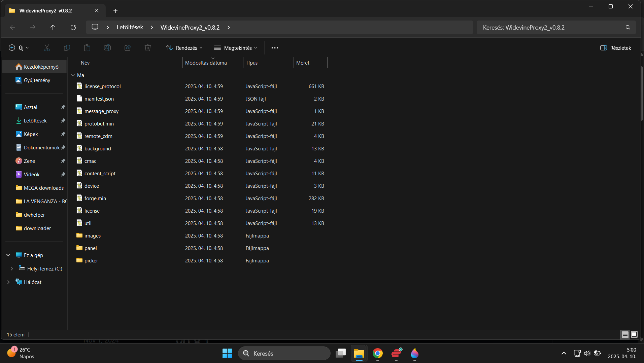This screenshot has height=363, width=644.
Task: Expand the Hálózat tree node
Action: click(x=8, y=282)
